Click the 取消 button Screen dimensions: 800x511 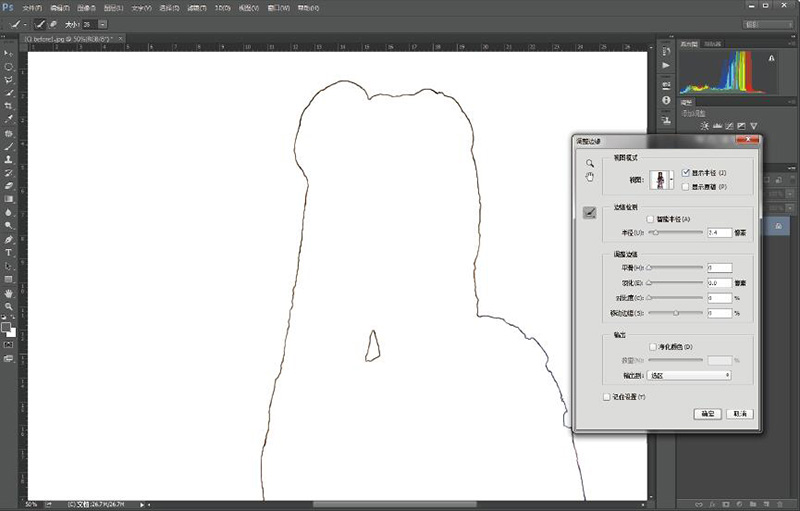coord(740,413)
